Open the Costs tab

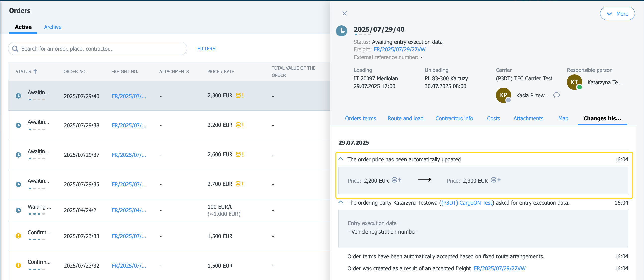coord(493,119)
